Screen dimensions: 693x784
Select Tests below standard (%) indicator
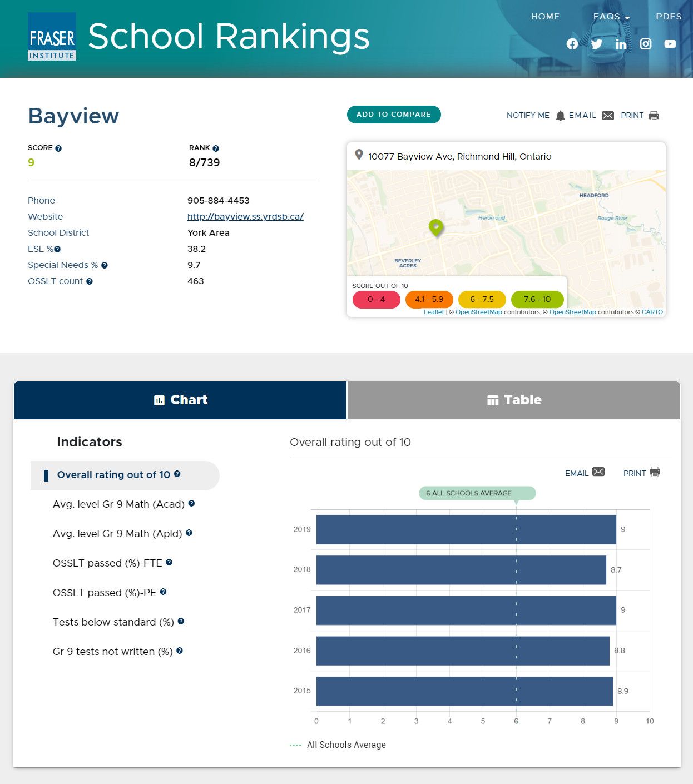[113, 622]
